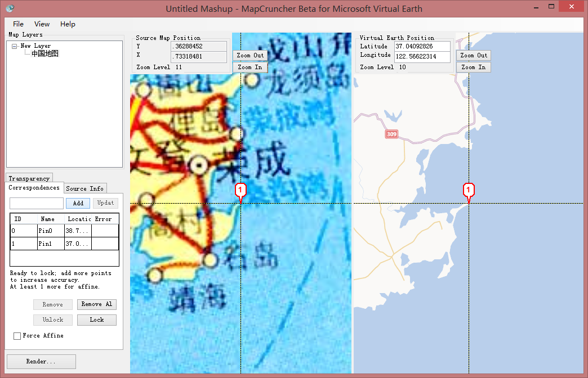The width and height of the screenshot is (588, 378).
Task: Click the Add correspondence button
Action: [78, 203]
